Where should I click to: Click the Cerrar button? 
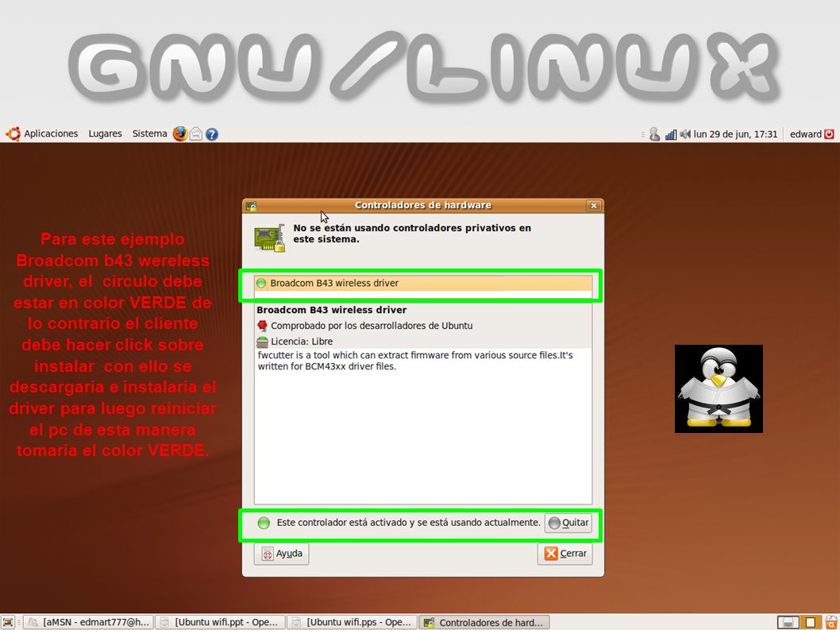(x=565, y=554)
